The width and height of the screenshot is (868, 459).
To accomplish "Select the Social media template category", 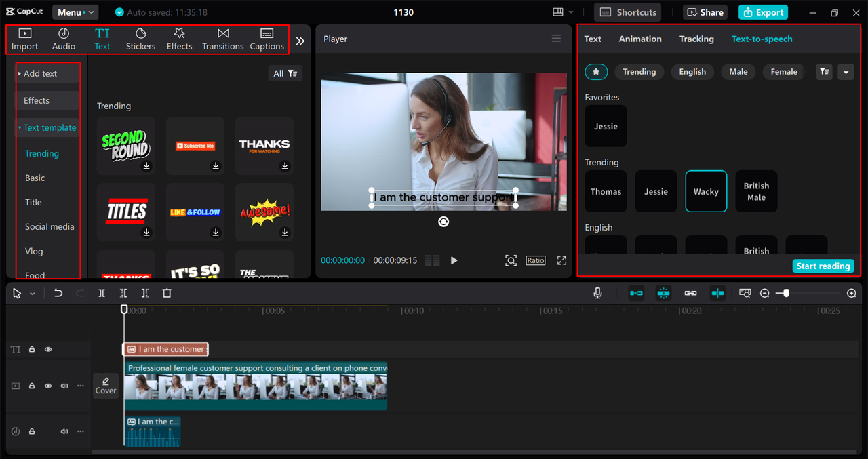I will pos(50,226).
